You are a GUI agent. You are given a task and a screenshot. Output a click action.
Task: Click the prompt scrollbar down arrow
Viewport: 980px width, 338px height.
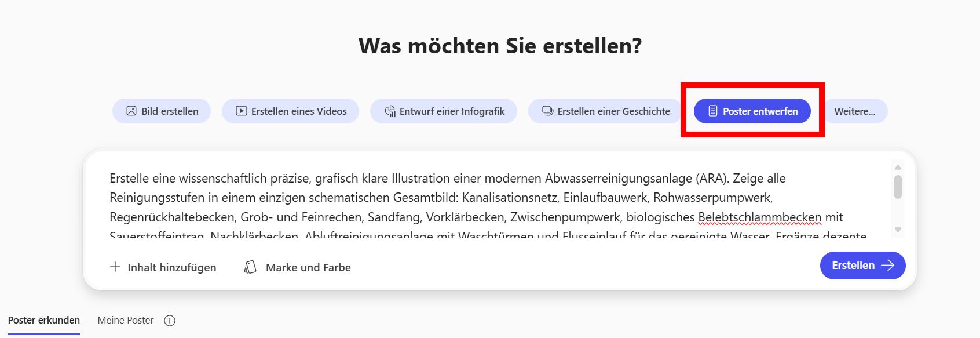(898, 230)
